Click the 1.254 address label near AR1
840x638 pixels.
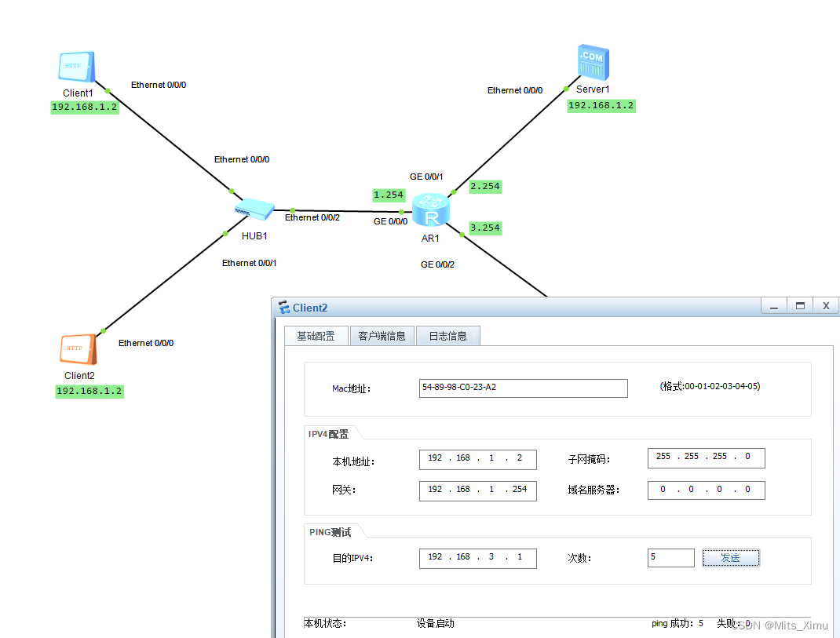coord(389,195)
